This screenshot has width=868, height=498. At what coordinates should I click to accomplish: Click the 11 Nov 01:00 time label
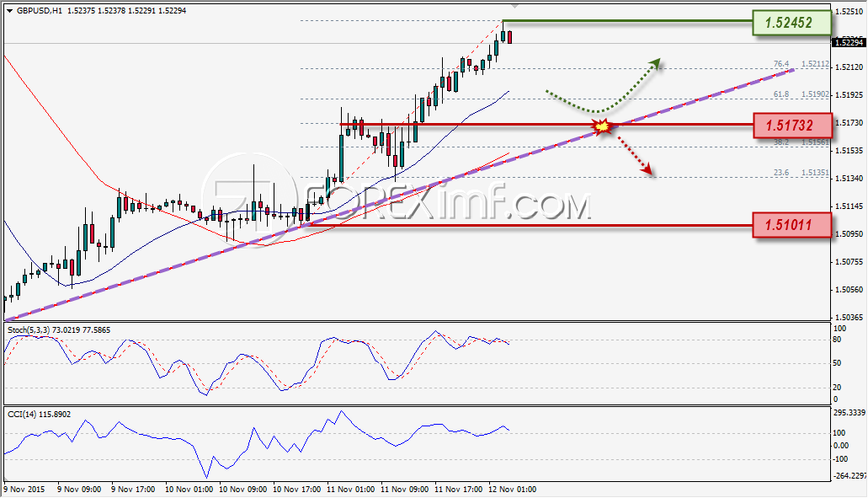[350, 490]
